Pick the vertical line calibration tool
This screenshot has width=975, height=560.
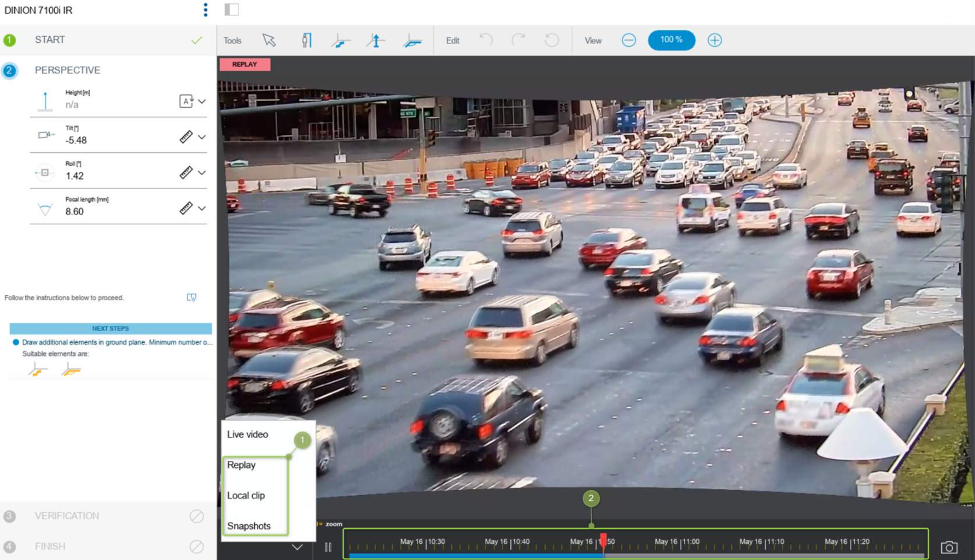click(x=375, y=40)
